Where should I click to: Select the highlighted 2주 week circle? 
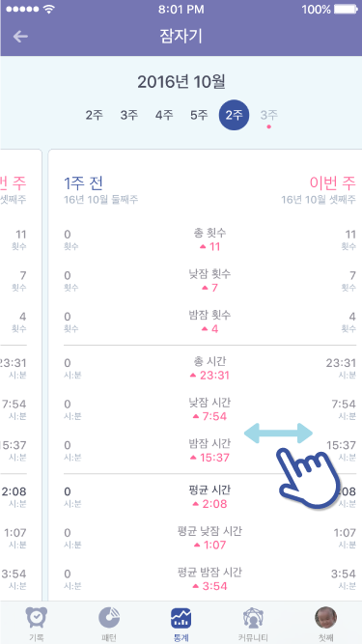click(x=234, y=115)
